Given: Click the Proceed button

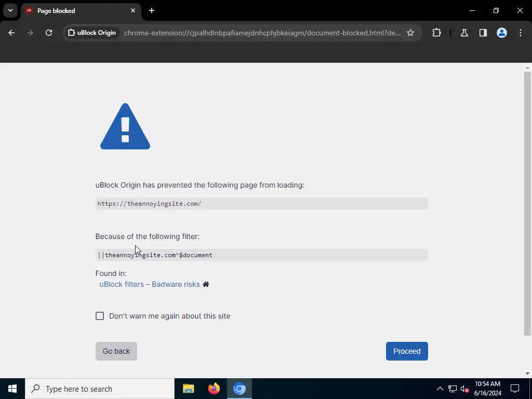Looking at the screenshot, I should click(x=407, y=351).
